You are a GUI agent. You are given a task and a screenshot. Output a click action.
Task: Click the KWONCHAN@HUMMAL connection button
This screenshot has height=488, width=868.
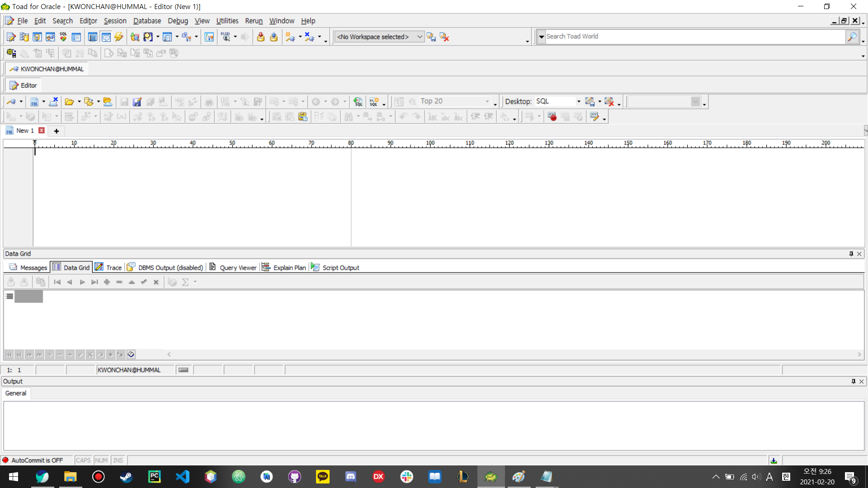point(47,69)
